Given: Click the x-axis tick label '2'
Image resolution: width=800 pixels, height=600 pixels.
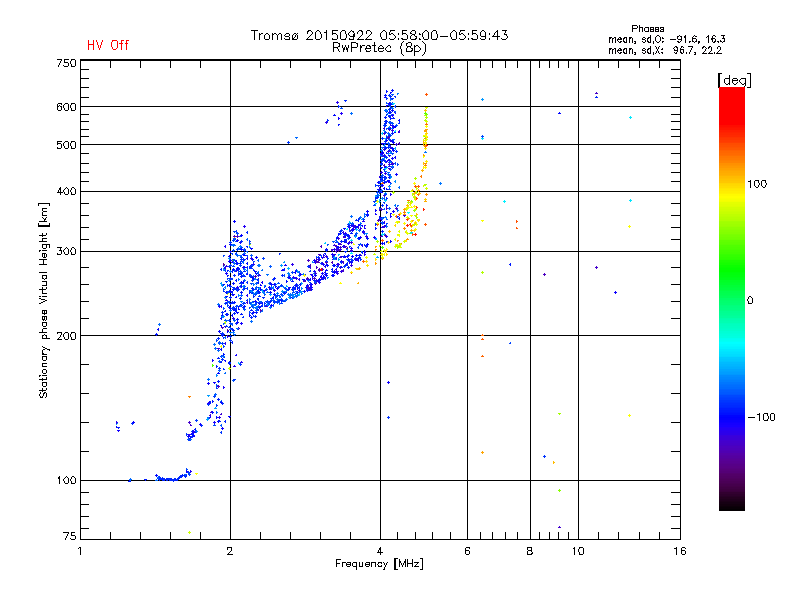Looking at the screenshot, I should (x=230, y=551).
